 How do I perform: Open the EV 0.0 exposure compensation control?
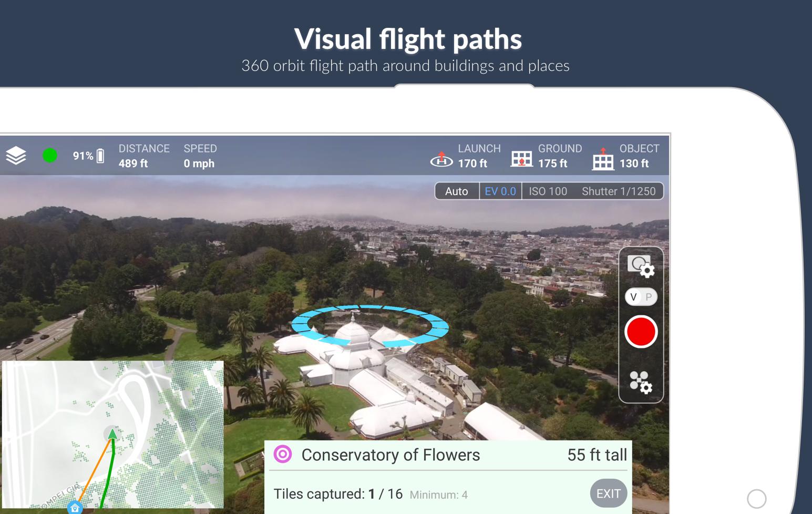[x=500, y=191]
